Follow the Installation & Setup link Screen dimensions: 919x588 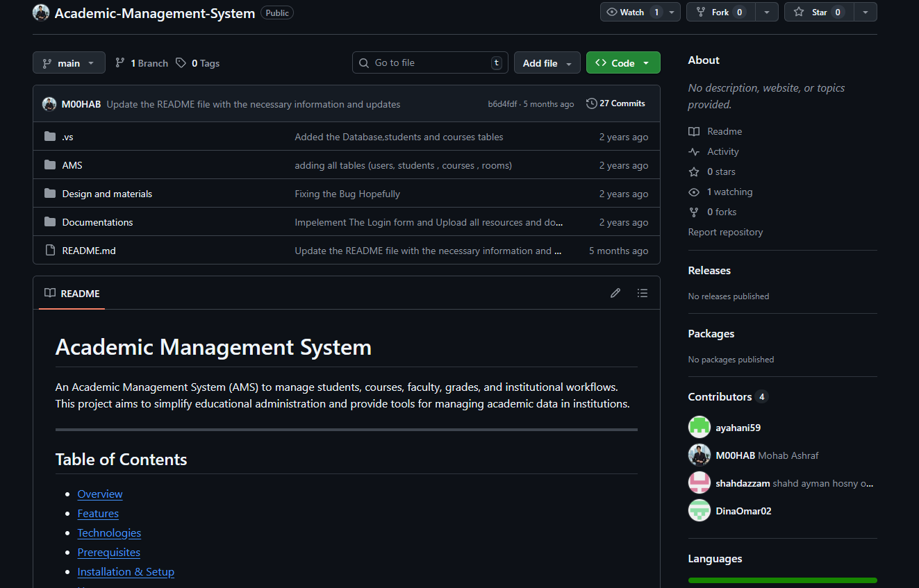pos(126,571)
